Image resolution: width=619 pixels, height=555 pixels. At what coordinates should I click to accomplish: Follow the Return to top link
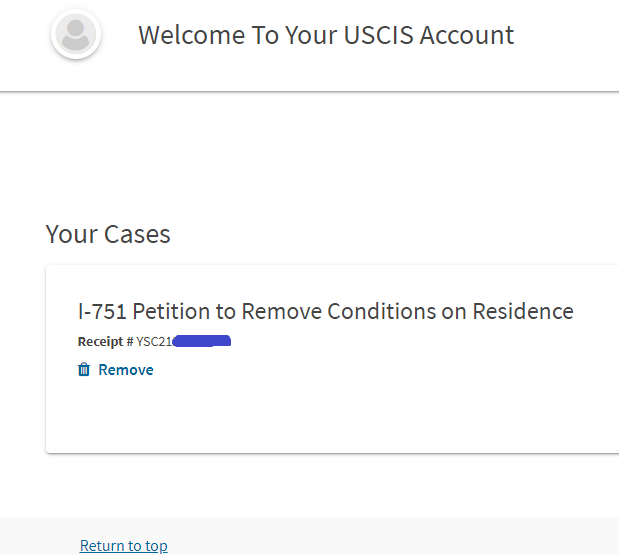tap(124, 546)
